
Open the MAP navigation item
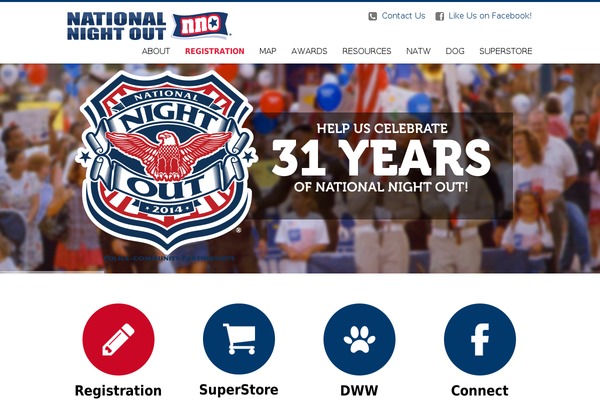268,51
